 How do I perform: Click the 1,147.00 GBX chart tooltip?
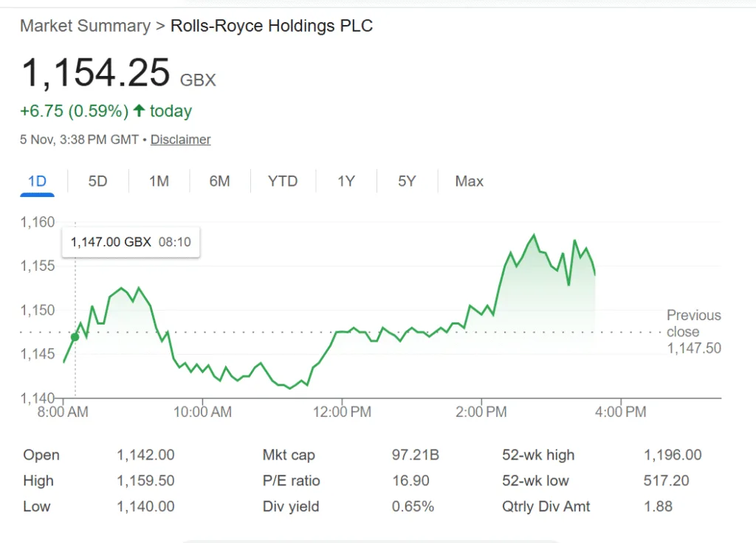coord(131,241)
